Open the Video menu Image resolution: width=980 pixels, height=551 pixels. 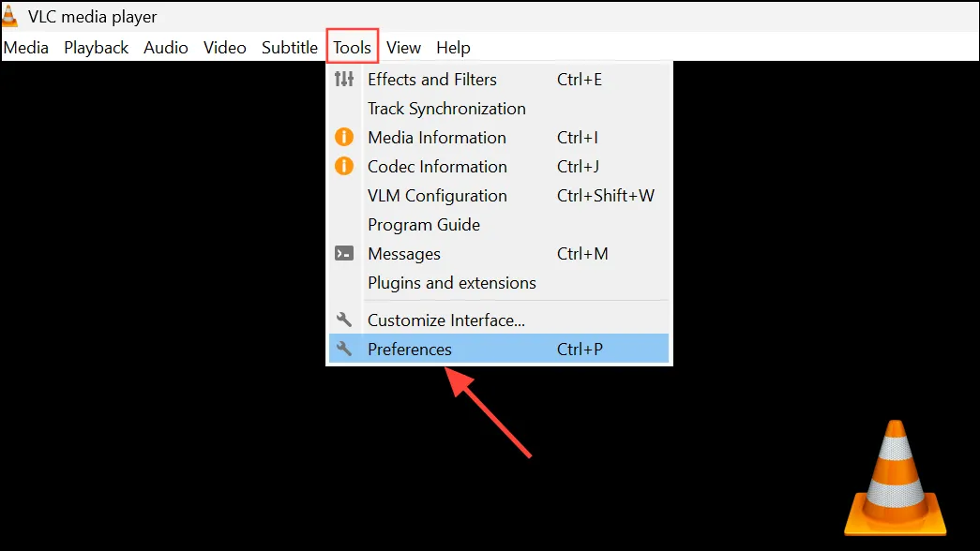(224, 48)
